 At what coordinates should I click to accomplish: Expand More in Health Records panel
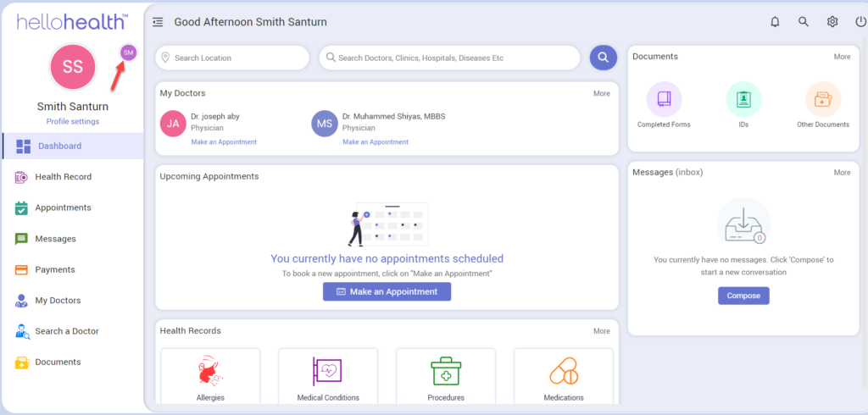pyautogui.click(x=601, y=331)
